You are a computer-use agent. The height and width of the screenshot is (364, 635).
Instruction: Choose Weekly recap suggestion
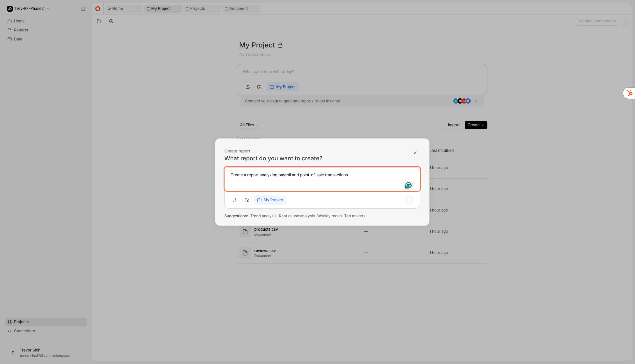[329, 216]
